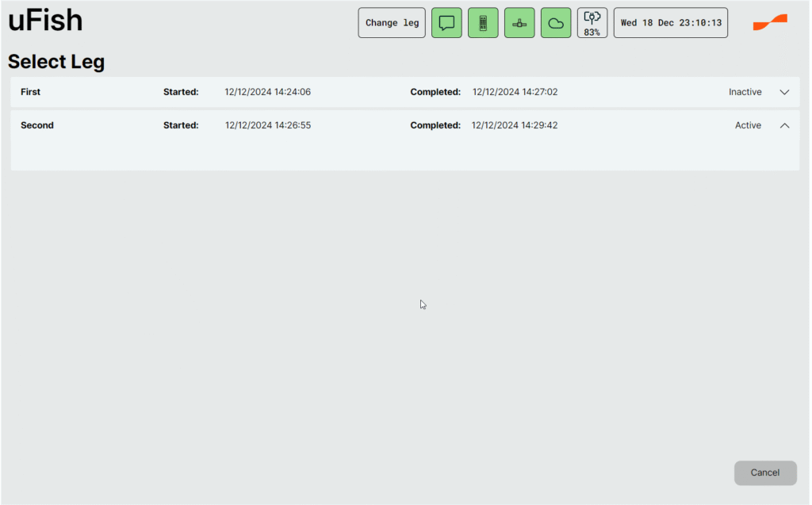Screen dimensions: 812x505
Task: Click First leg completed time 14:27:02
Action: (515, 92)
